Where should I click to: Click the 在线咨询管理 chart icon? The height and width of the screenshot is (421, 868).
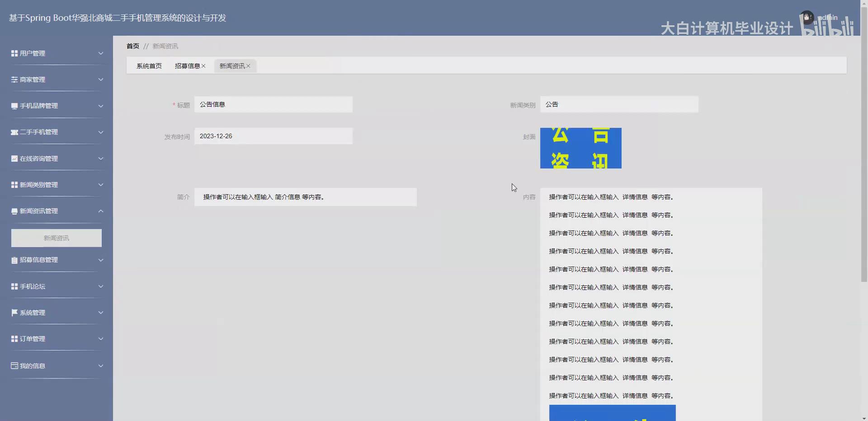[x=14, y=159]
